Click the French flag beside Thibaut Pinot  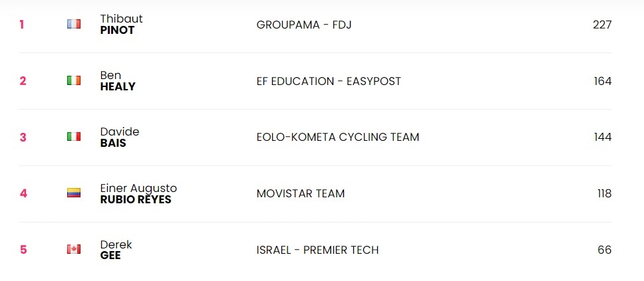(x=73, y=25)
